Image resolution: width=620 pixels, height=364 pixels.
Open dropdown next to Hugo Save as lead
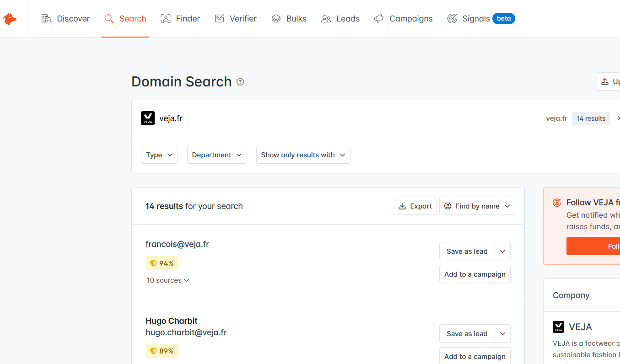[503, 334]
